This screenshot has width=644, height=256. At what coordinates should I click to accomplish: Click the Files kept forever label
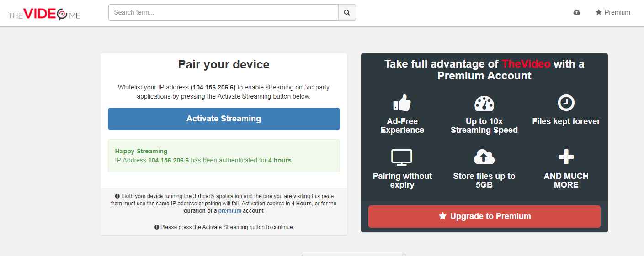(x=566, y=121)
